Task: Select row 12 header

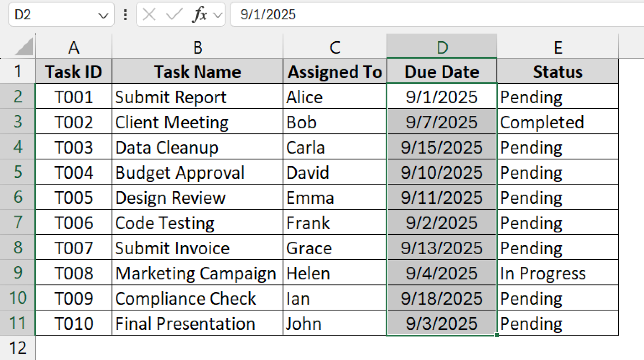Action: (x=18, y=348)
